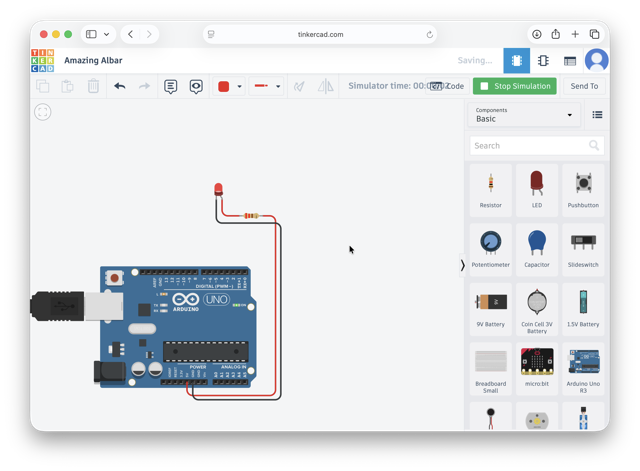Click the project name Amazing Albar
Viewport: 640px width, 471px height.
pyautogui.click(x=93, y=60)
